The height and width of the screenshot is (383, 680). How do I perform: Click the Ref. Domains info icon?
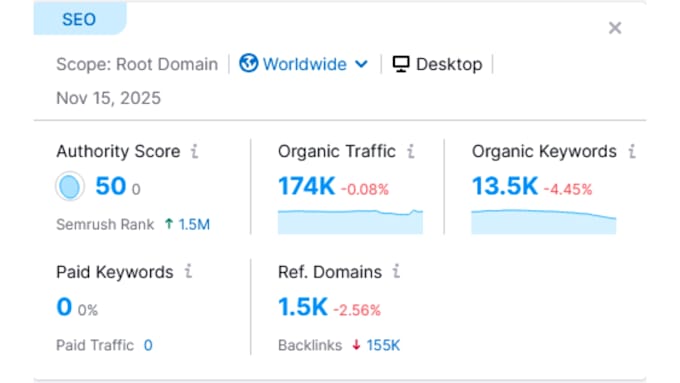(396, 272)
